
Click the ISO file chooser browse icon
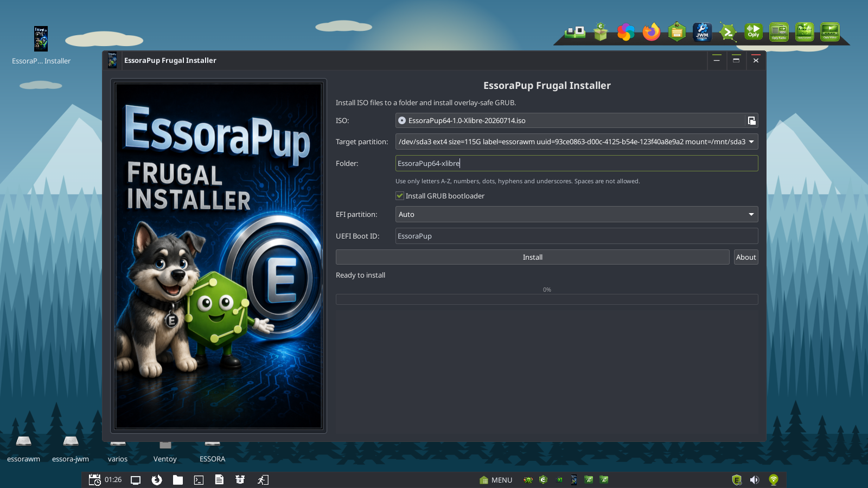click(751, 120)
